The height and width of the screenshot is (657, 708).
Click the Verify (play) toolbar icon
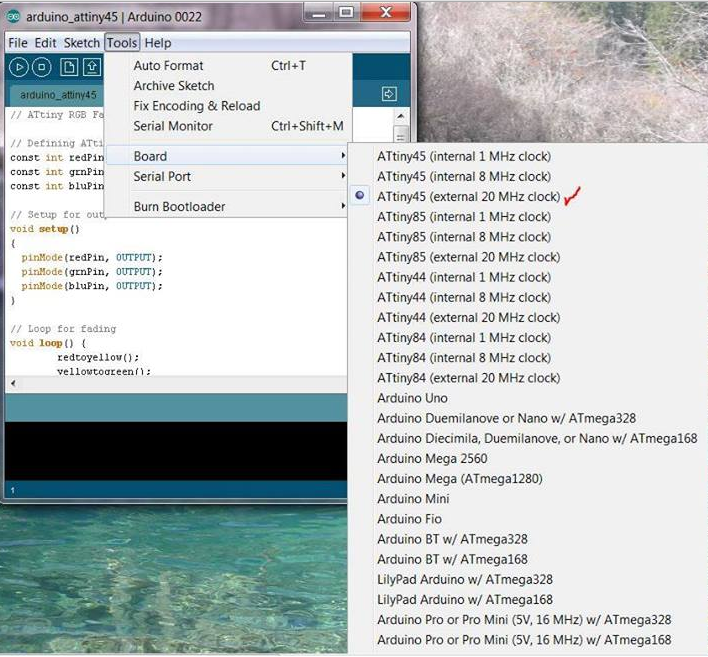coord(19,67)
